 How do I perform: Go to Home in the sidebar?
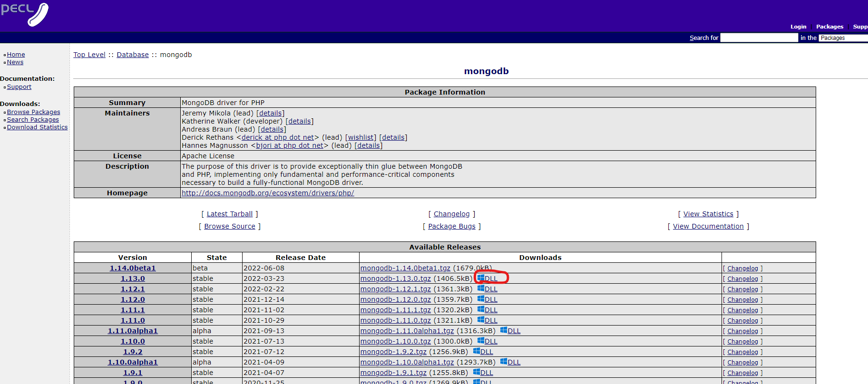(16, 55)
